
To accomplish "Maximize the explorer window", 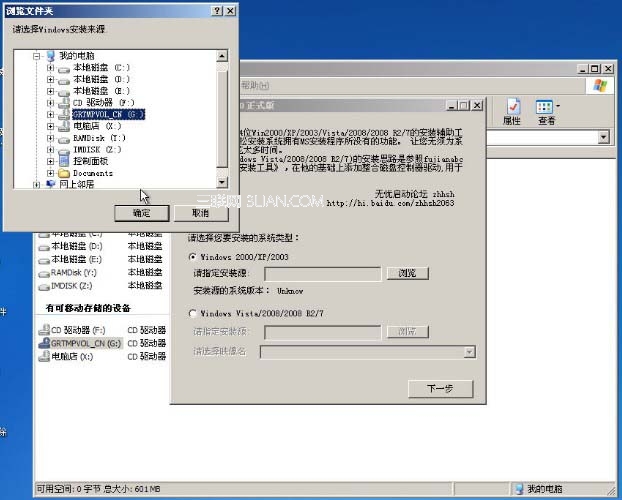I will pyautogui.click(x=594, y=69).
